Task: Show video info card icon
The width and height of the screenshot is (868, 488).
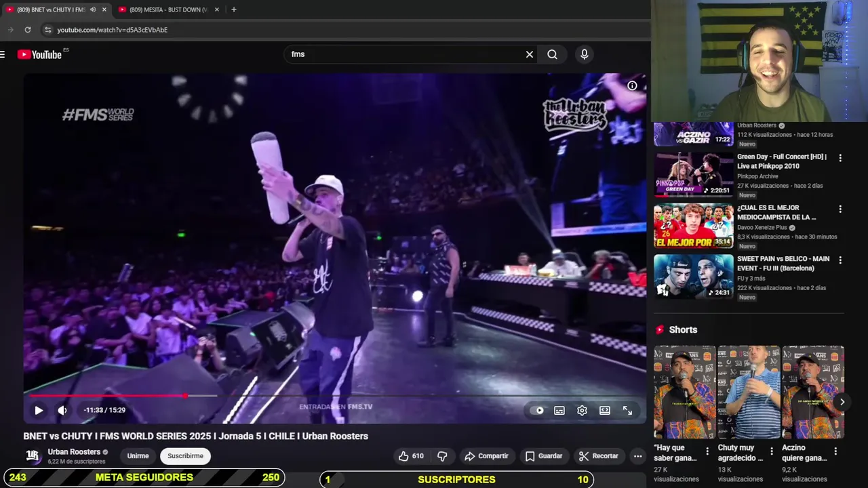Action: coord(632,85)
